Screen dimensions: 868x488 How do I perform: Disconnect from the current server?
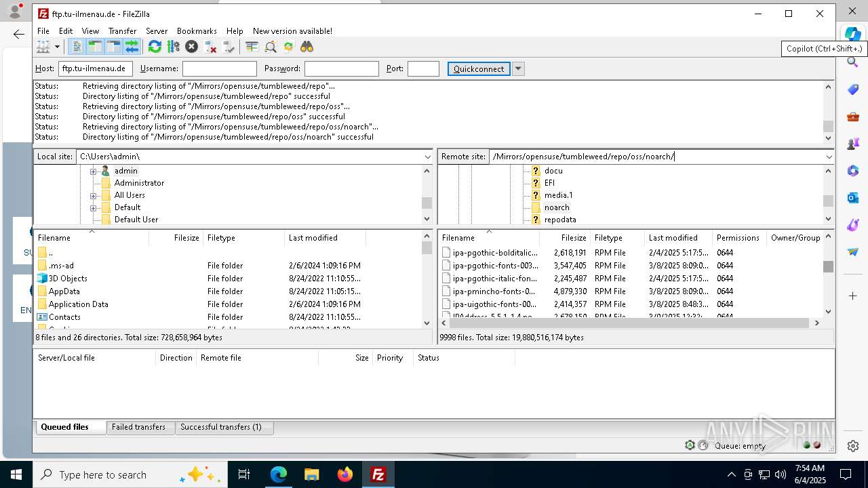[x=210, y=47]
